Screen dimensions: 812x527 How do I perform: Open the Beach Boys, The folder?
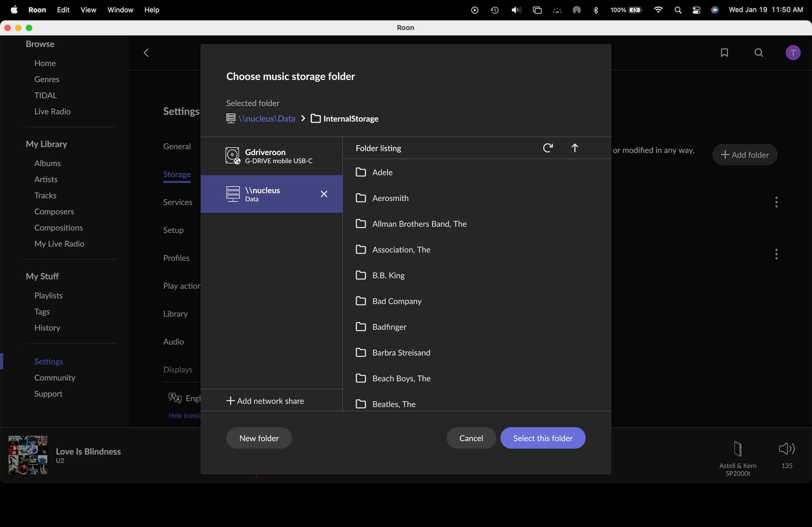[x=477, y=379]
